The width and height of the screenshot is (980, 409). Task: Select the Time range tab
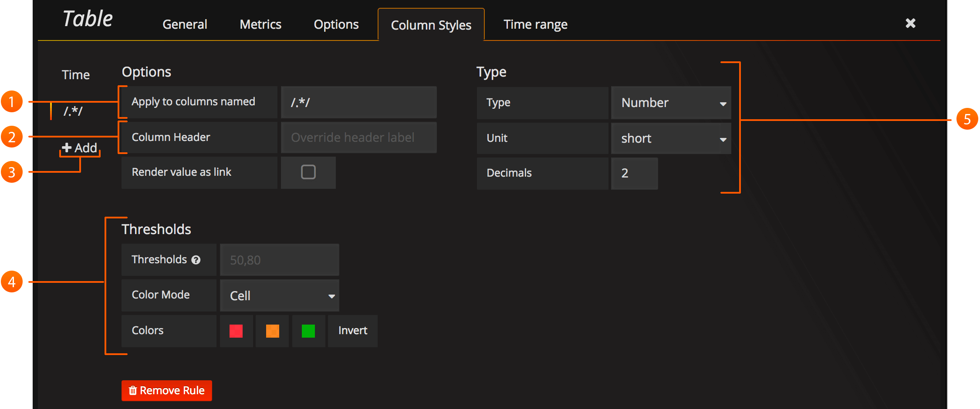[x=535, y=24]
